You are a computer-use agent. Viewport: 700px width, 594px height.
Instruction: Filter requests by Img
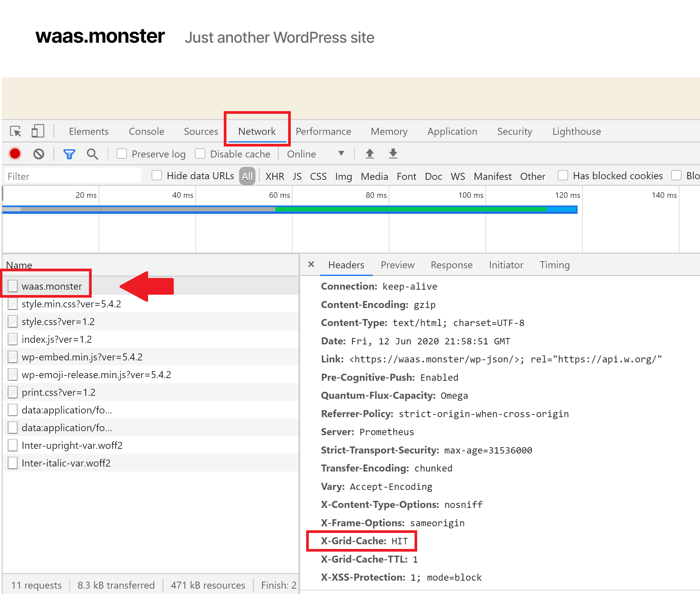pyautogui.click(x=343, y=176)
